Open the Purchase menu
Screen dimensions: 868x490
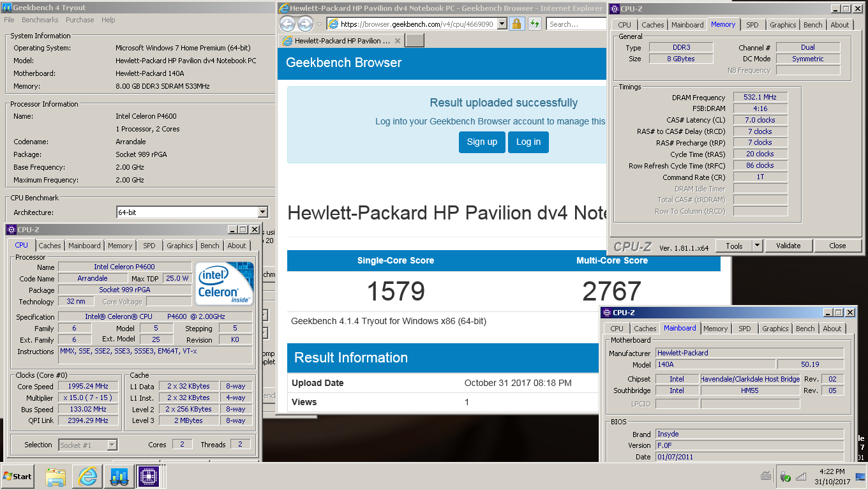pyautogui.click(x=80, y=20)
